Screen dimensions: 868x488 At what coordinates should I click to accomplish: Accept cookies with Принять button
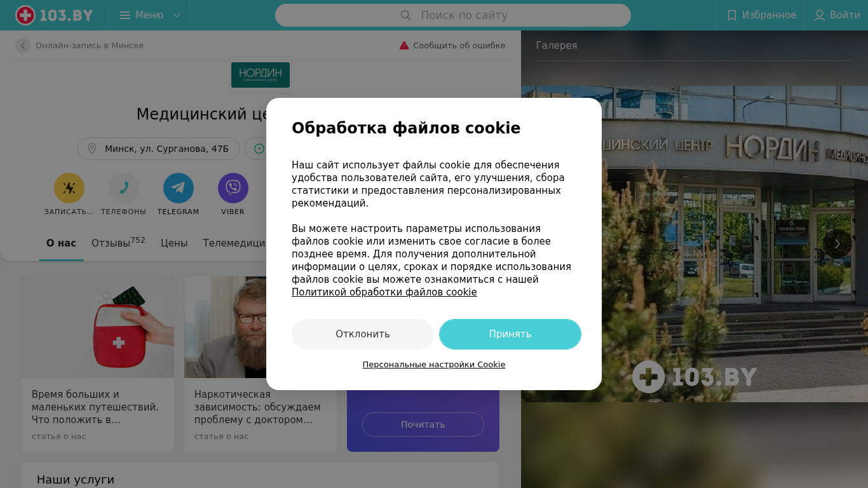pos(510,334)
